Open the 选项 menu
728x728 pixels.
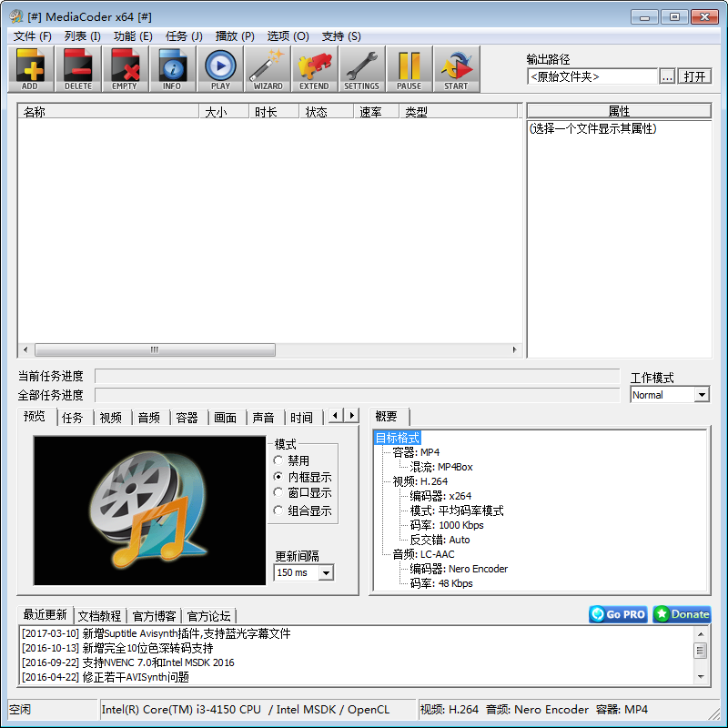click(x=288, y=35)
